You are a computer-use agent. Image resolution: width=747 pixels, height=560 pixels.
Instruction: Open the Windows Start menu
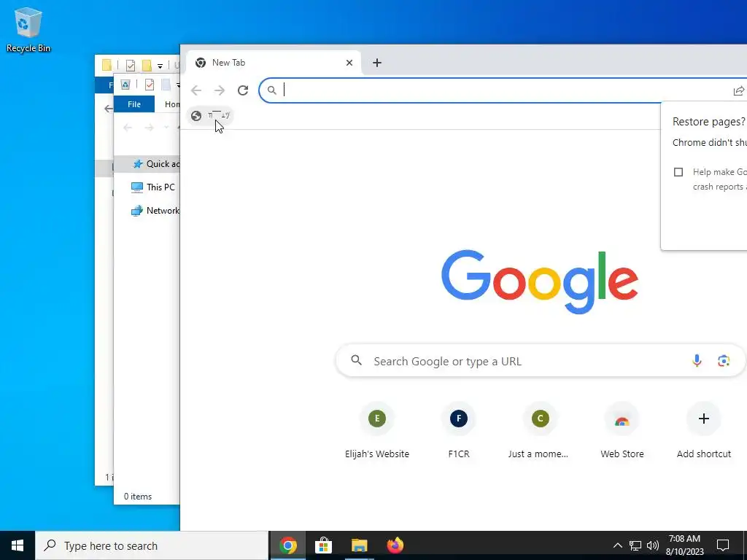coord(18,545)
